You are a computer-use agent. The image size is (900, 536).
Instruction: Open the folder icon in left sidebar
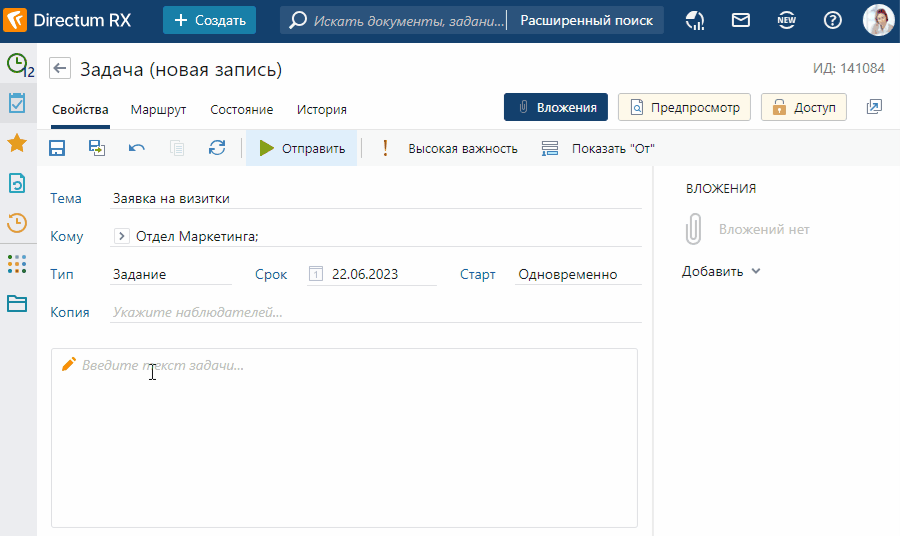[17, 304]
